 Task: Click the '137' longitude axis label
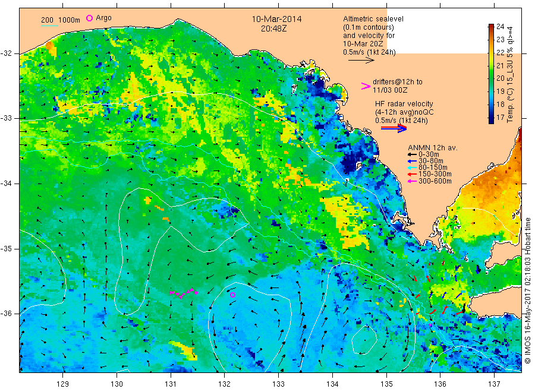point(495,384)
